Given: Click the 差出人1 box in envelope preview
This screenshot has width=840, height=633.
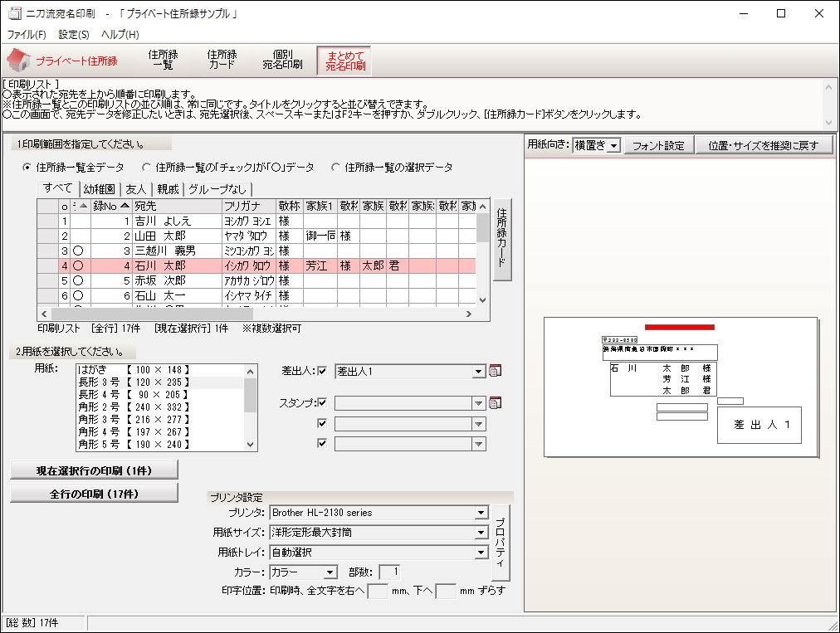Looking at the screenshot, I should tap(759, 426).
